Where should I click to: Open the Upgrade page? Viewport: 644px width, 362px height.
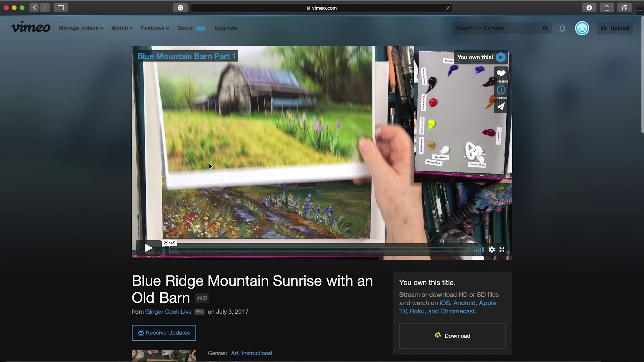click(x=226, y=28)
